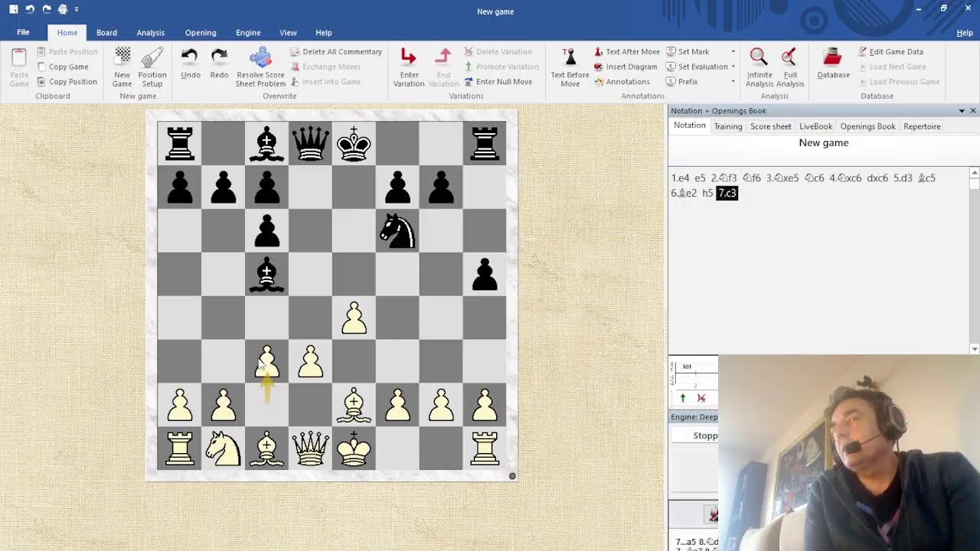Switch to the LiveBook tab
The image size is (980, 551).
point(815,126)
